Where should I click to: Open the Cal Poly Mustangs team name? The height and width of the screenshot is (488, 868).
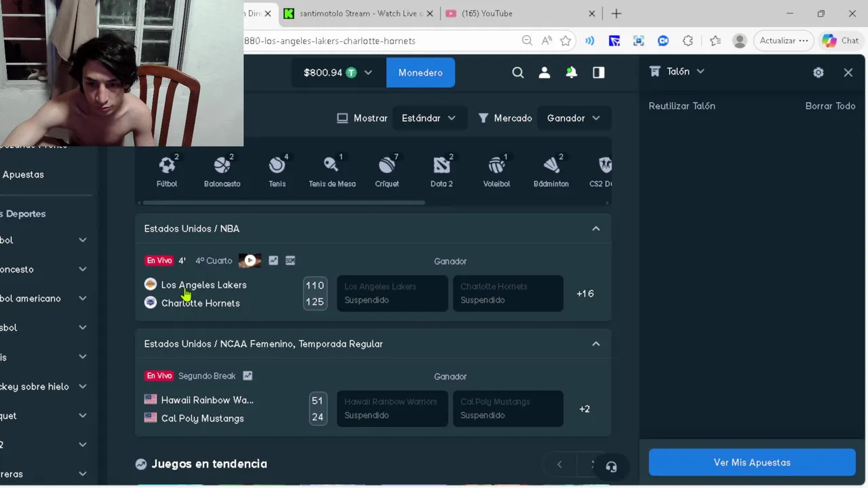click(x=202, y=418)
